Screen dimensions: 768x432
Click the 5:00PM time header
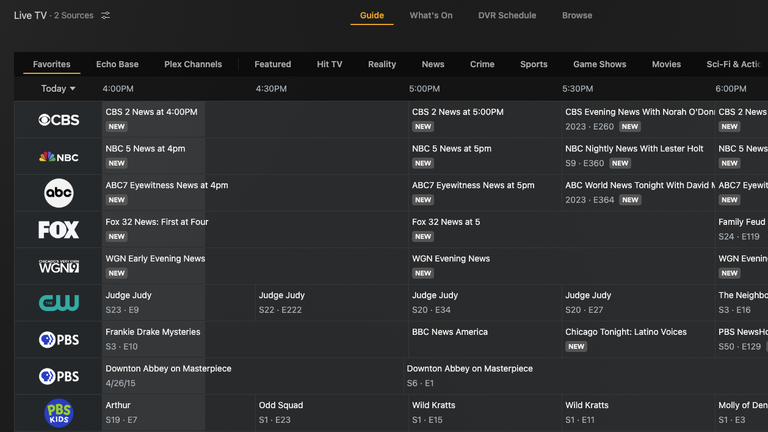(x=424, y=89)
